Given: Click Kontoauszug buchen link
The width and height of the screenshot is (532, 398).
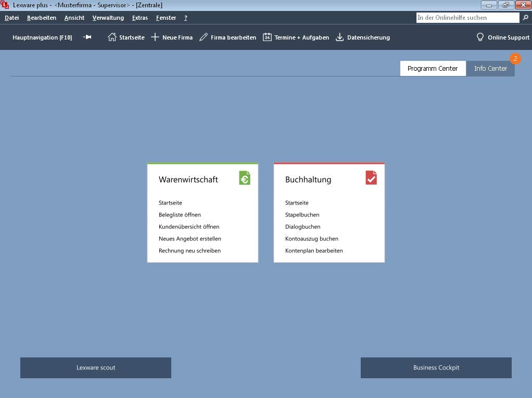Looking at the screenshot, I should (311, 239).
